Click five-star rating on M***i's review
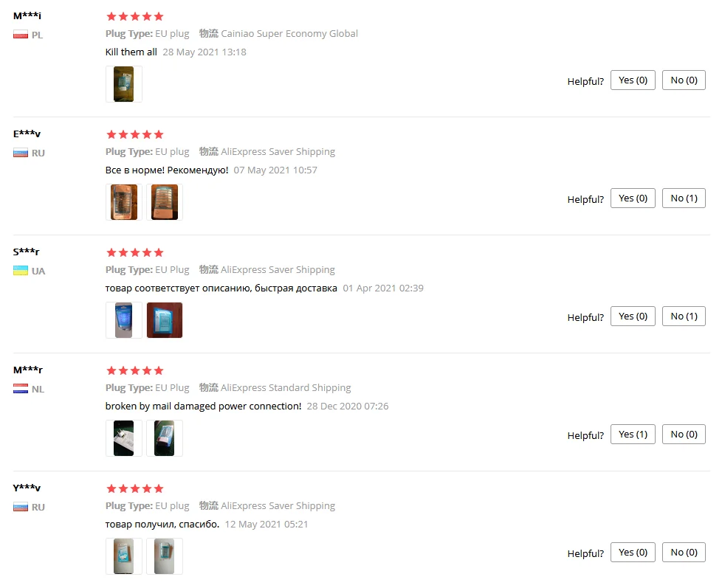This screenshot has height=588, width=722. click(135, 16)
